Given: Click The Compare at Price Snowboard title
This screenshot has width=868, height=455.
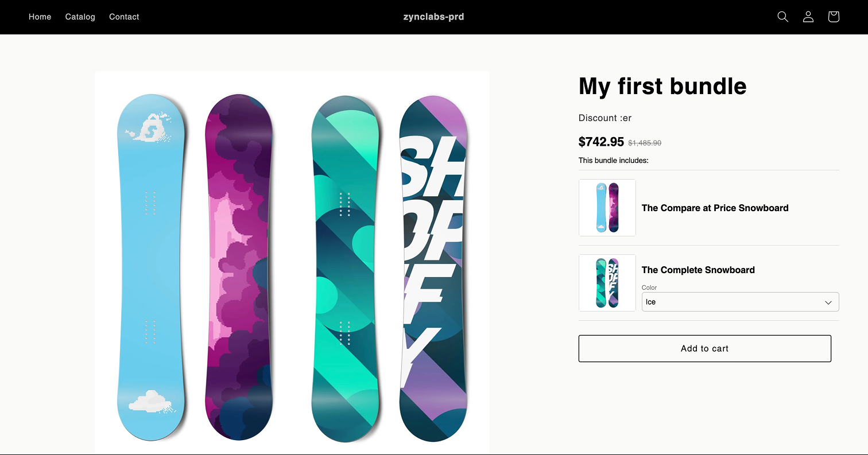Looking at the screenshot, I should click(x=715, y=208).
